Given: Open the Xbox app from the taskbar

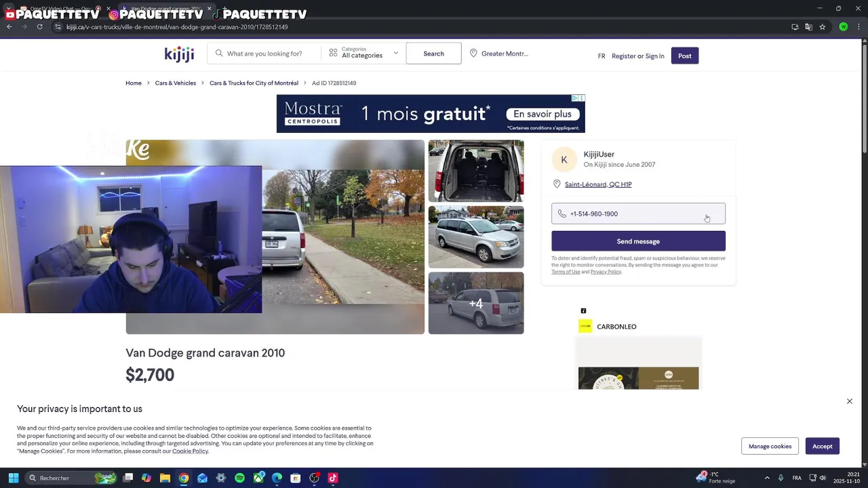Looking at the screenshot, I should click(258, 478).
